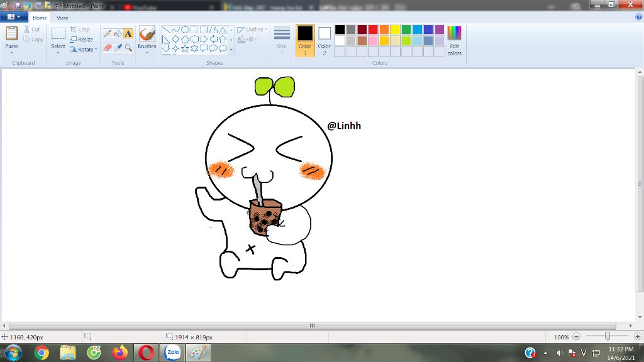Image resolution: width=644 pixels, height=362 pixels.
Task: Click the zoom out minus button
Action: [576, 337]
